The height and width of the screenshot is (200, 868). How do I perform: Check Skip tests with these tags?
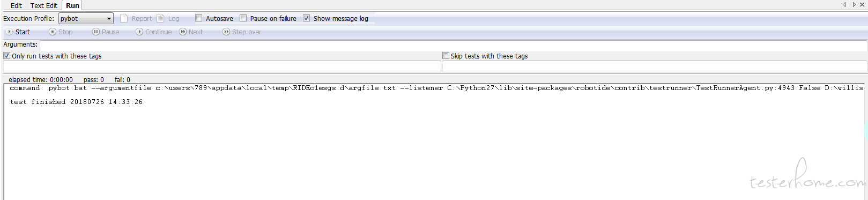pos(446,56)
